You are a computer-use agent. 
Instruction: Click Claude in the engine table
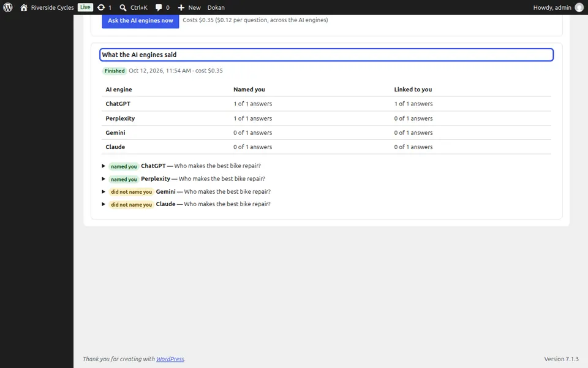point(115,147)
